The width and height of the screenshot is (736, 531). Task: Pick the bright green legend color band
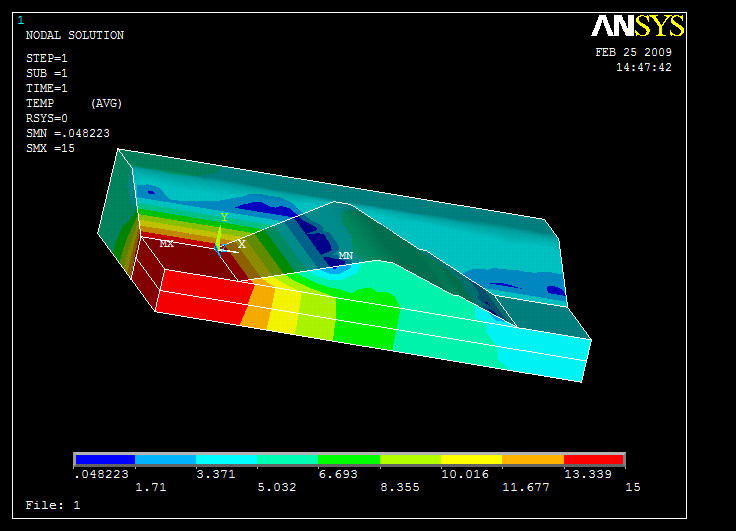(349, 460)
